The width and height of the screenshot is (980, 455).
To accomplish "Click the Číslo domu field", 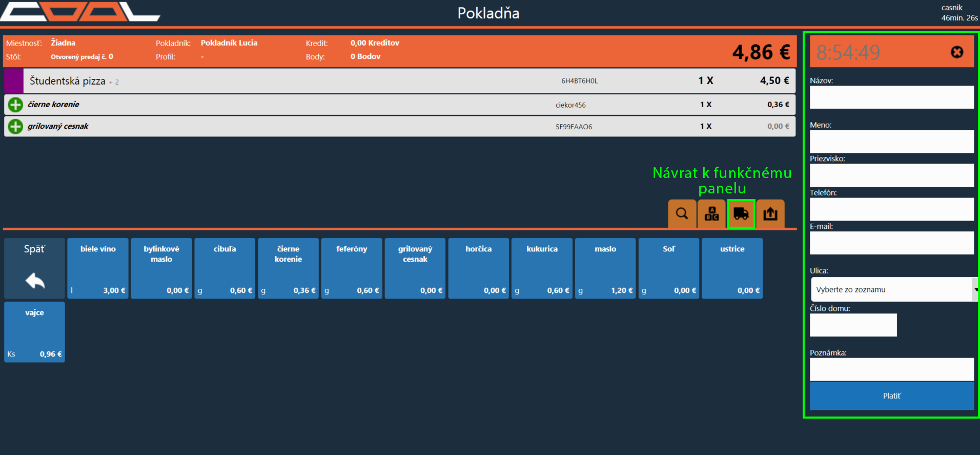I will 853,325.
